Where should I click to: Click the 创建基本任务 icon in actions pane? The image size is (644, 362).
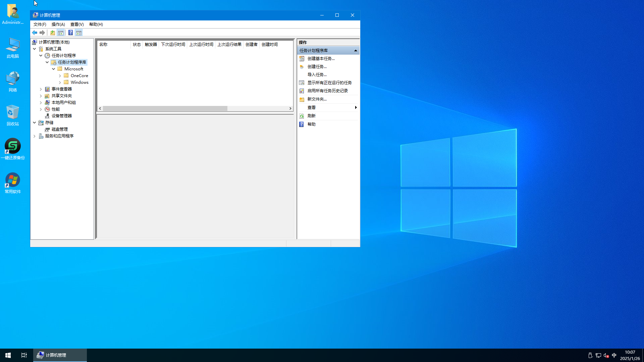click(x=302, y=59)
